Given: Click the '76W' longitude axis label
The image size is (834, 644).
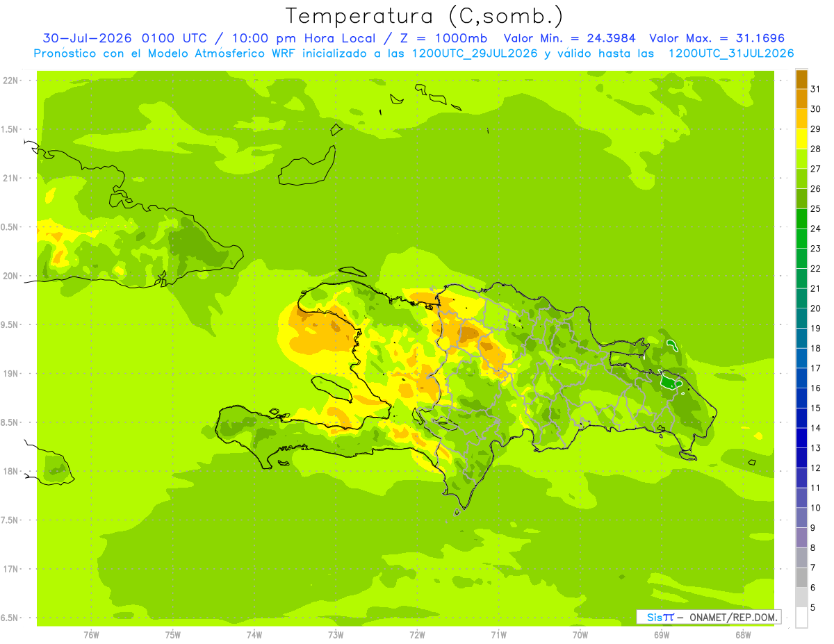Looking at the screenshot, I should 91,635.
